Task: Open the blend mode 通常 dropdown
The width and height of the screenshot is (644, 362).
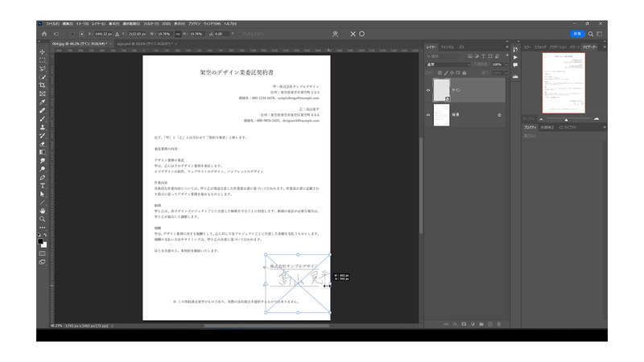Action: click(448, 64)
